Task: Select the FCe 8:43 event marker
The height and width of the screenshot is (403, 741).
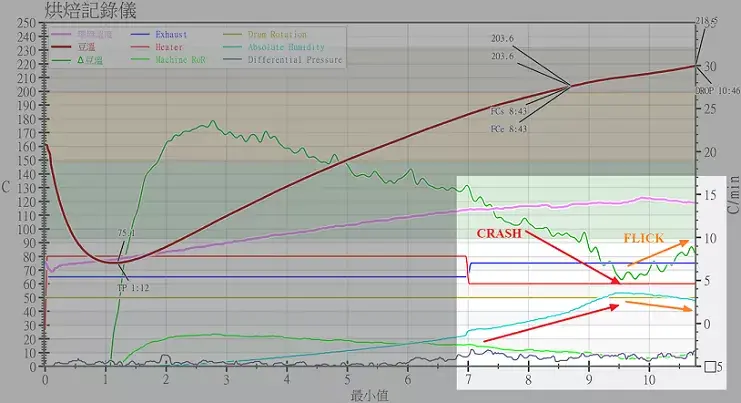Action: tap(510, 129)
